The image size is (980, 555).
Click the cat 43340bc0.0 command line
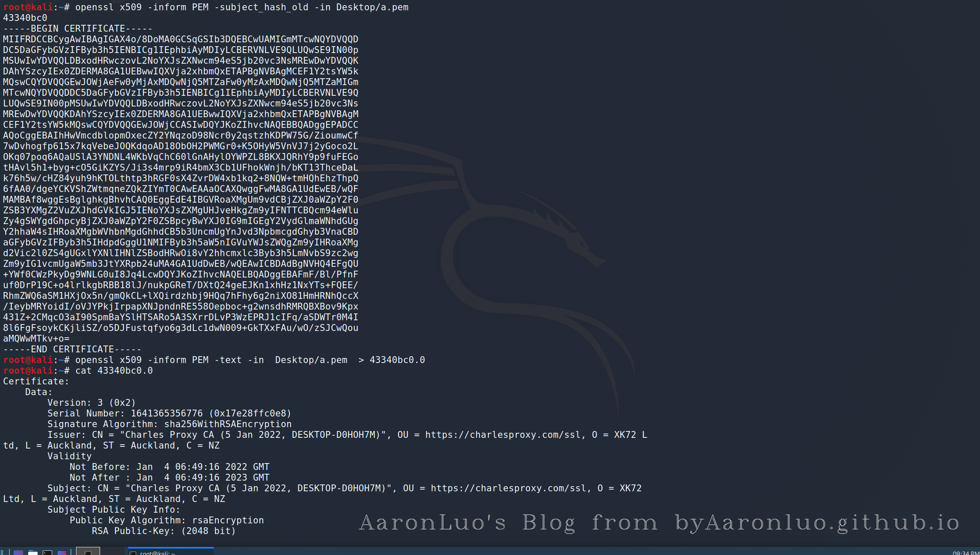[114, 371]
